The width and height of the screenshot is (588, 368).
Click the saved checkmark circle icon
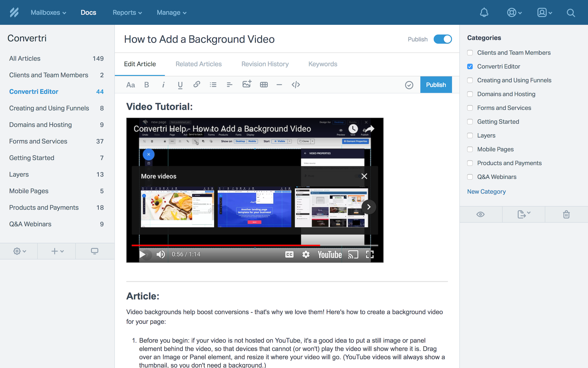[x=409, y=85]
